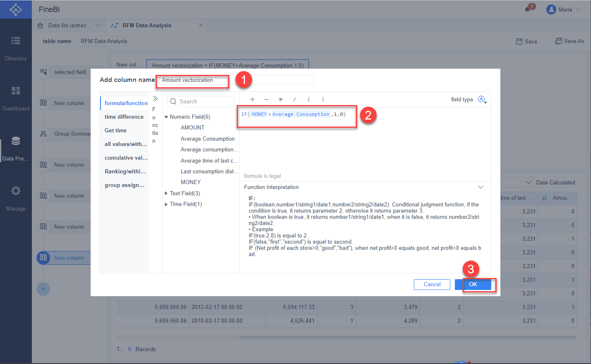Screen dimensions: 591x364
Task: Open the Dashboard sidebar section
Action: point(16,98)
